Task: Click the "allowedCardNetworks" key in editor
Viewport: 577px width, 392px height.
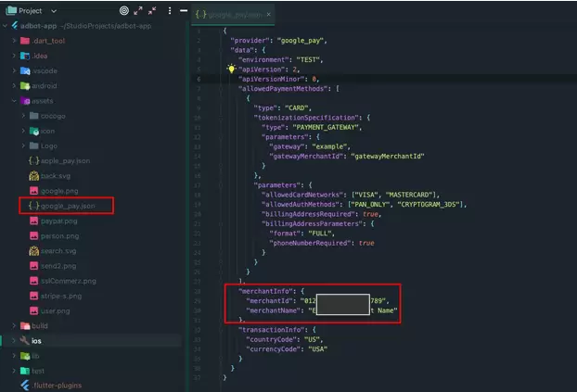Action: 302,195
